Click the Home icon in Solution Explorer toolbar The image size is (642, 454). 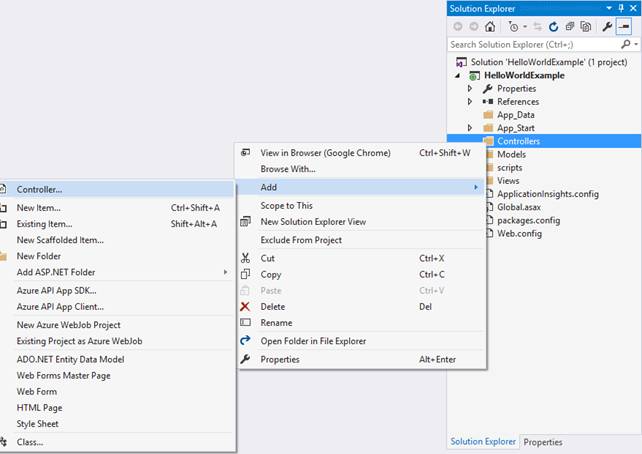click(x=491, y=27)
